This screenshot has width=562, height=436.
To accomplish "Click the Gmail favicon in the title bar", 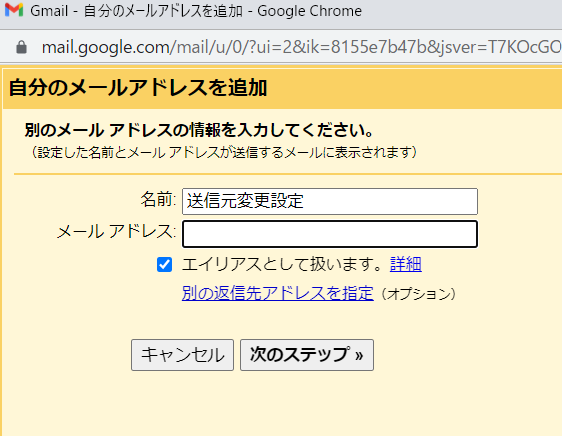I will [x=14, y=10].
